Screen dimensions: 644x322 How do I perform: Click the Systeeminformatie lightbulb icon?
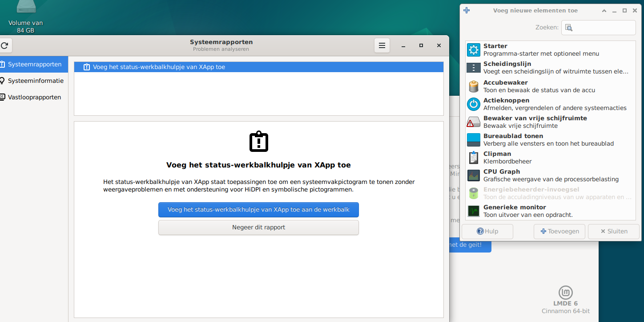coord(2,81)
